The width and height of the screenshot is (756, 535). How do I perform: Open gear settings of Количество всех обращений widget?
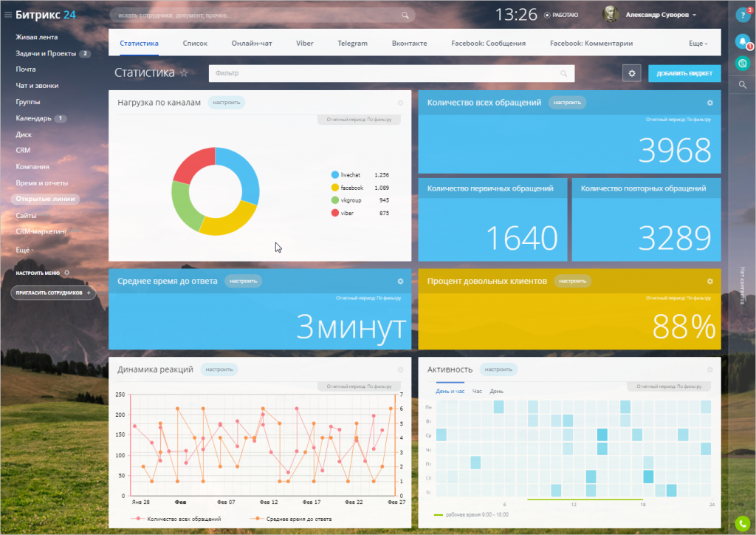(709, 103)
